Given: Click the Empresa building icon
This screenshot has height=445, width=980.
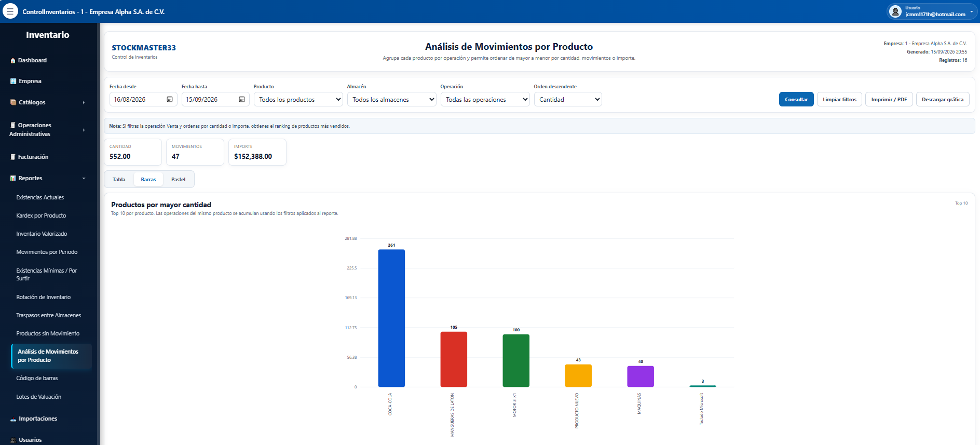Looking at the screenshot, I should [13, 82].
